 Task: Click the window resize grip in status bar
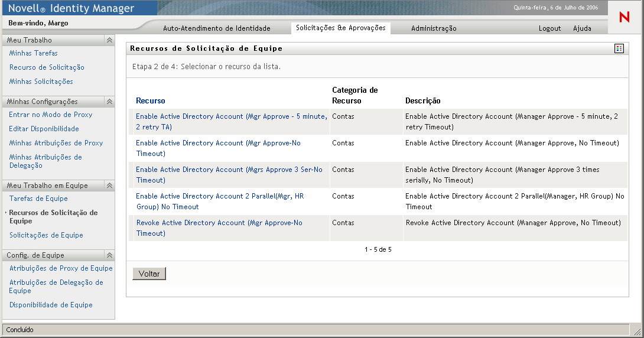click(x=637, y=331)
